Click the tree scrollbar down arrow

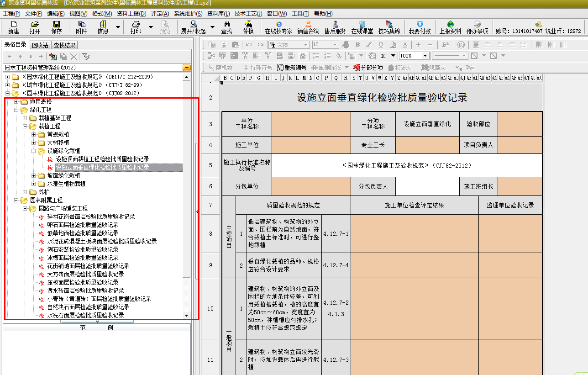click(186, 315)
